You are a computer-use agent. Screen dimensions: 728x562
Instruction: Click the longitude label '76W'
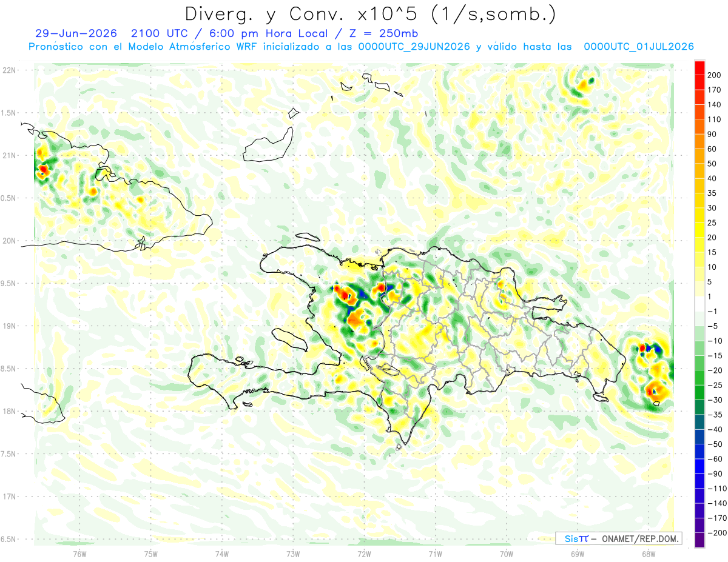tap(80, 554)
